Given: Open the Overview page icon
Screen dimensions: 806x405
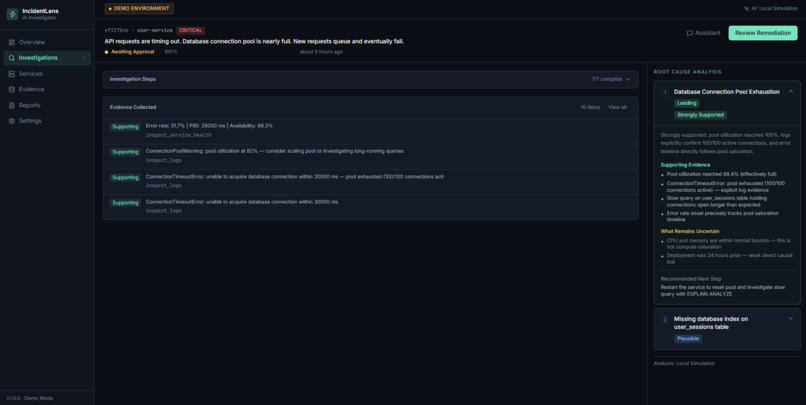Looking at the screenshot, I should click(x=11, y=42).
